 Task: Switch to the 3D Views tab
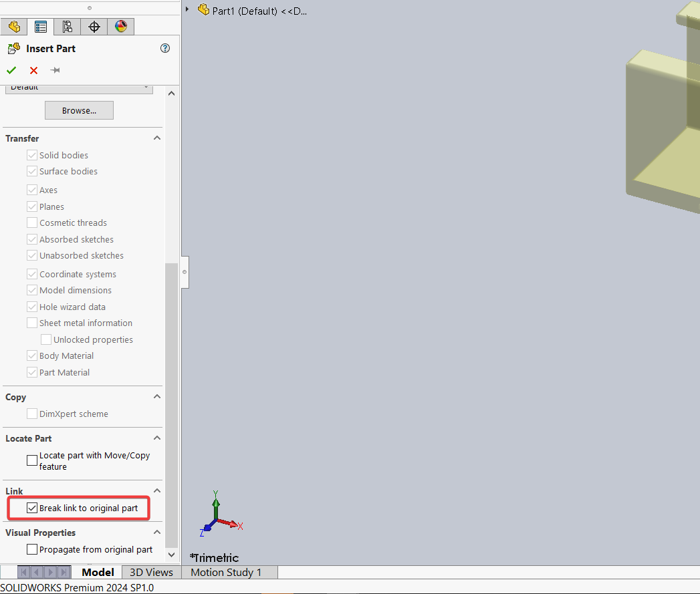tap(151, 572)
